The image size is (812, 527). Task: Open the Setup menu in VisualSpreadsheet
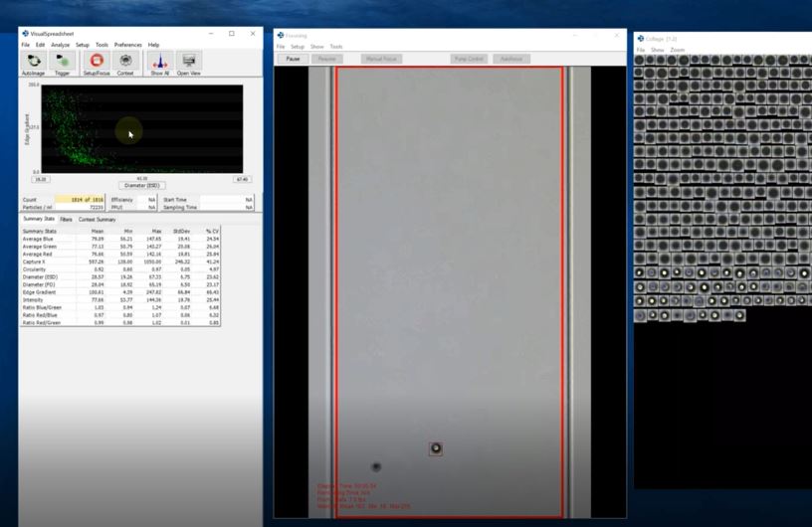click(x=83, y=45)
